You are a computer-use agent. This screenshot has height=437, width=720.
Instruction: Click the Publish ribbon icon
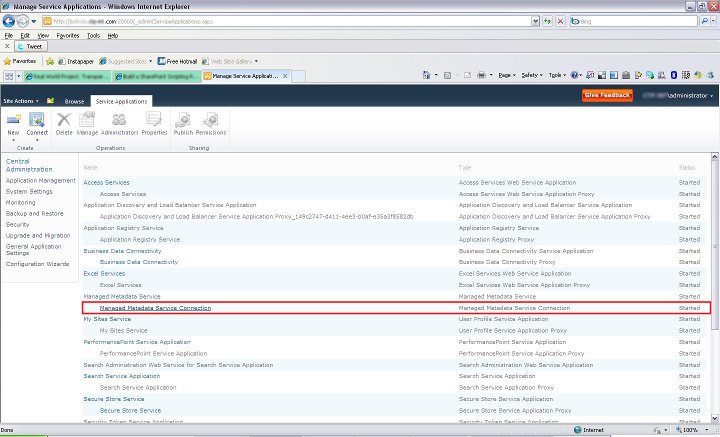(x=183, y=120)
